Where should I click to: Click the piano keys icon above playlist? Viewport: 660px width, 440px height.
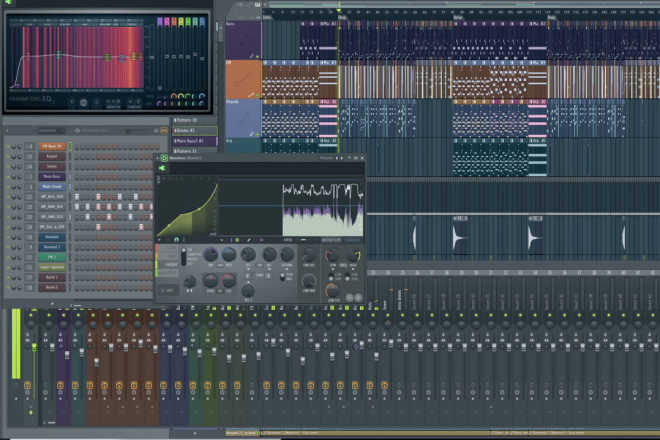click(258, 5)
